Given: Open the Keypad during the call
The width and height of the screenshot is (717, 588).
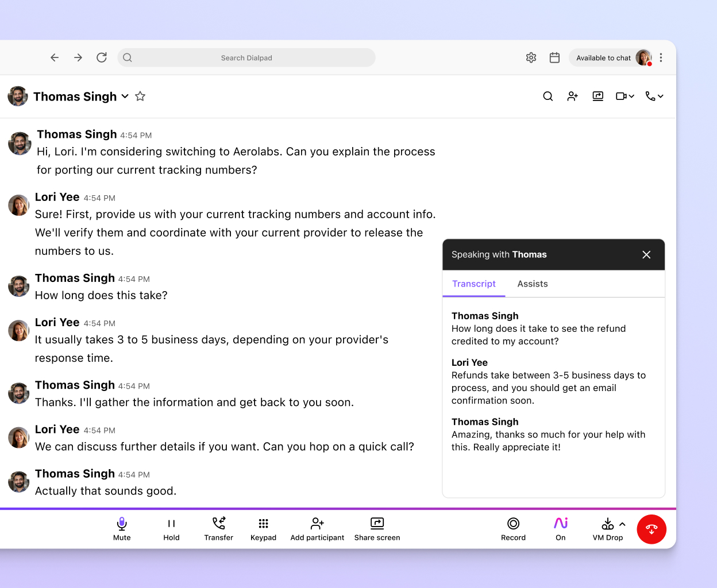Looking at the screenshot, I should (263, 528).
